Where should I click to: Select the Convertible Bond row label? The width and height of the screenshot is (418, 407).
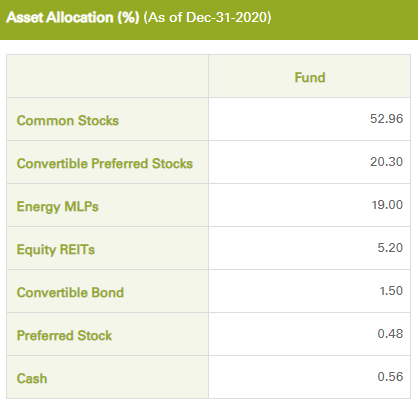70,292
